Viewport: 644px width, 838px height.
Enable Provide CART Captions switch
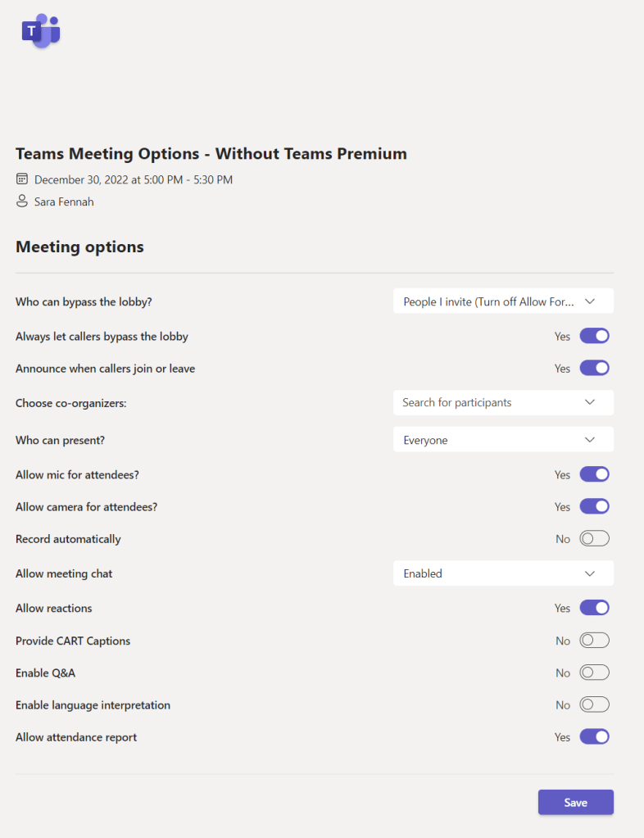click(594, 641)
